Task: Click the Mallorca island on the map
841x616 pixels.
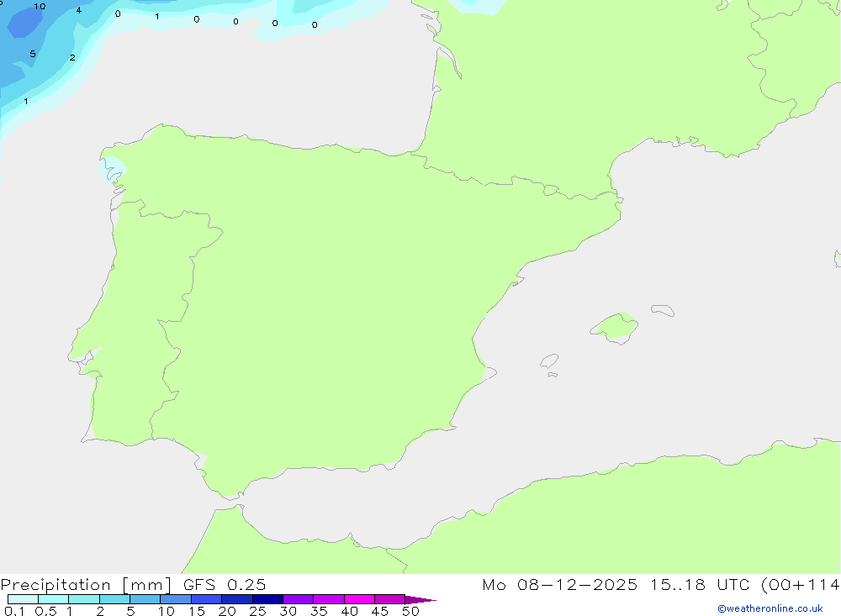Action: 615,327
